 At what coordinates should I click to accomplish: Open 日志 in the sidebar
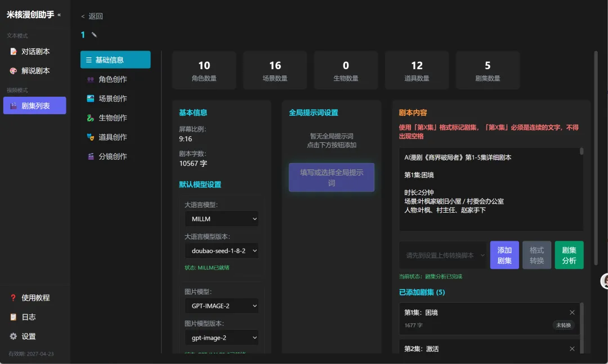point(34,317)
